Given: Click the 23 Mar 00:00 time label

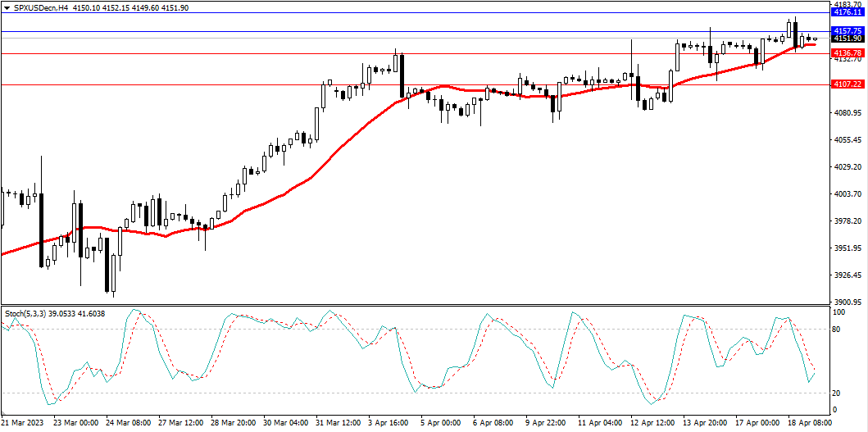Looking at the screenshot, I should (75, 423).
